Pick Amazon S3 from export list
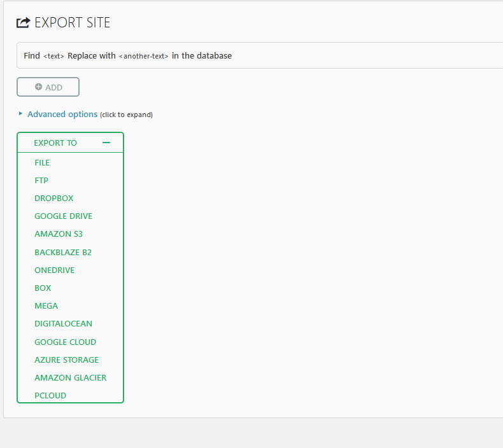503x448 pixels. coord(59,234)
